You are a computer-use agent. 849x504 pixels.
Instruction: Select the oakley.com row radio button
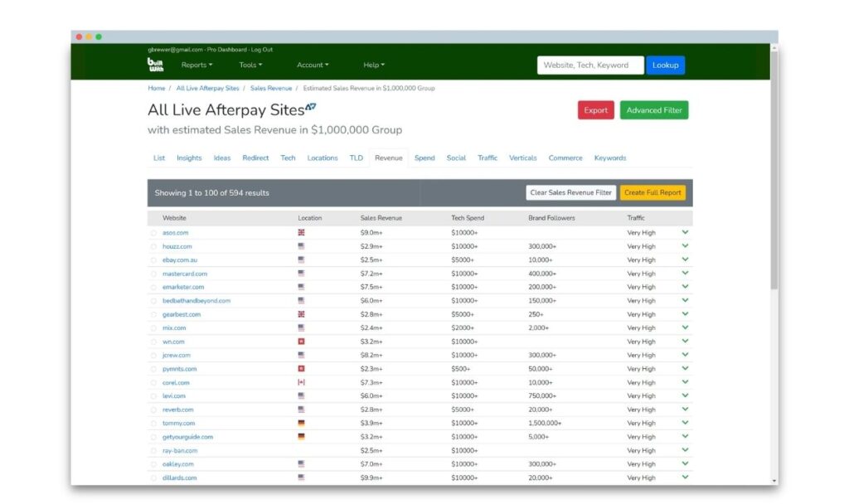tap(153, 464)
